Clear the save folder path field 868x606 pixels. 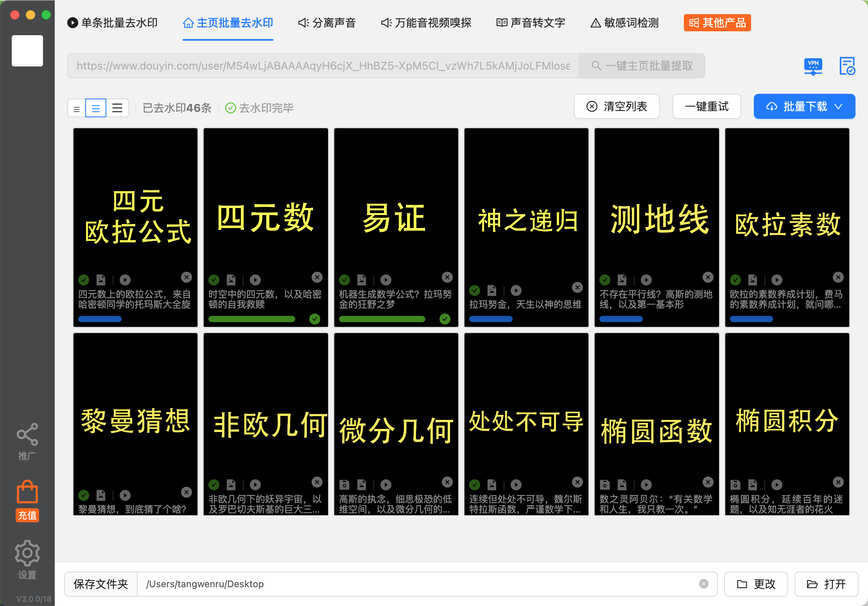[x=703, y=584]
